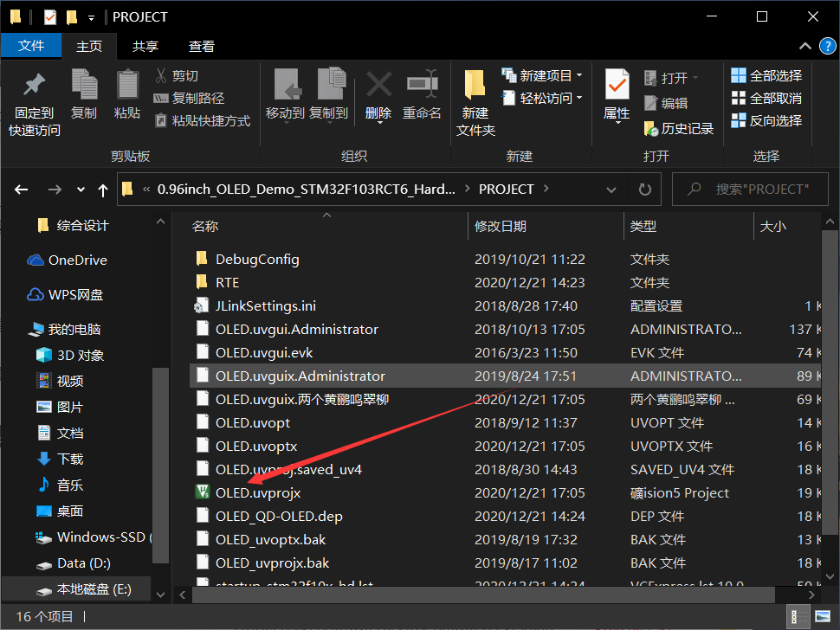Click Select none (全部取消)
This screenshot has width=840, height=630.
(x=766, y=98)
